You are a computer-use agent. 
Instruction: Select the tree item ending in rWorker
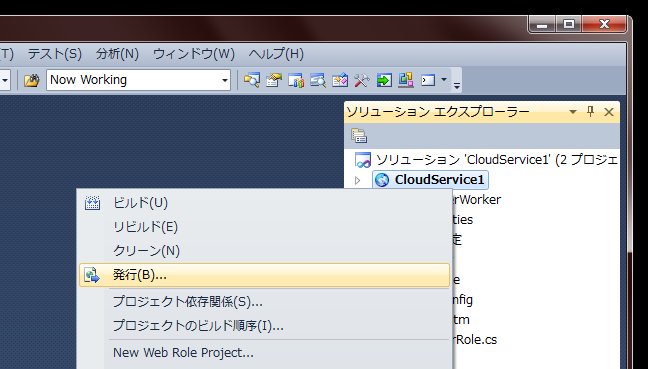pyautogui.click(x=477, y=200)
